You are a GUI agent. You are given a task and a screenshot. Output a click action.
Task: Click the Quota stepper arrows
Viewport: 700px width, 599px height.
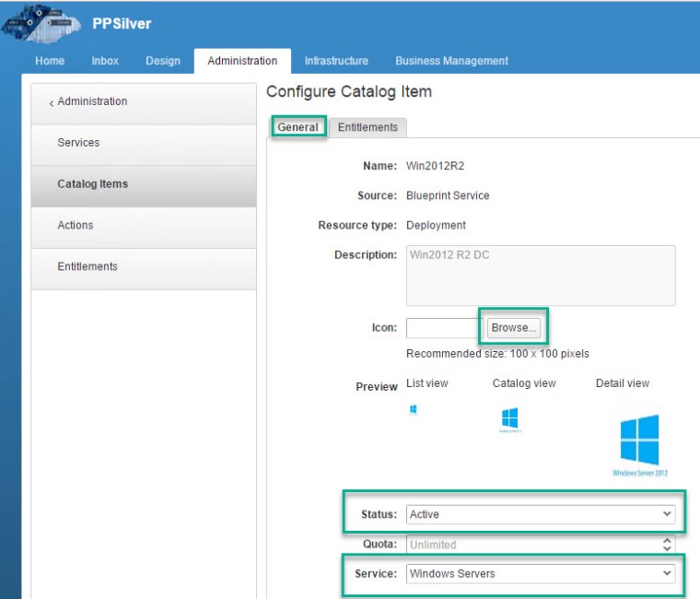point(668,545)
